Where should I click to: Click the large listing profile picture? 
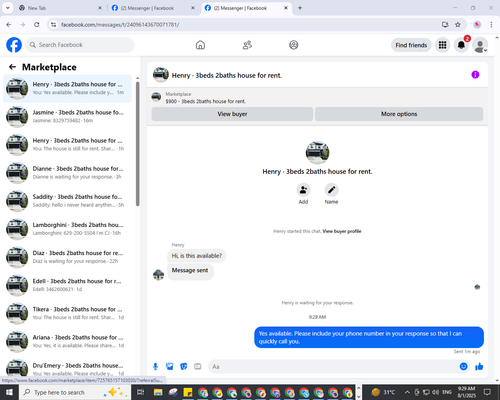[317, 153]
